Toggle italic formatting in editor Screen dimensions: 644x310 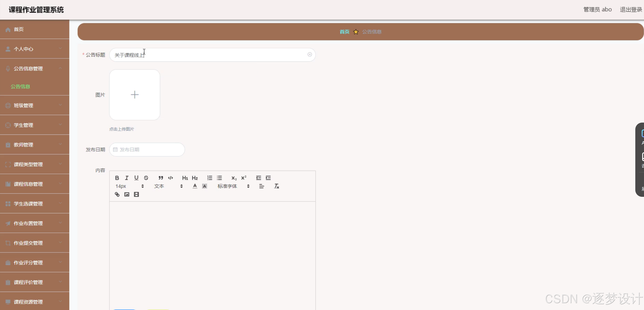click(x=127, y=178)
